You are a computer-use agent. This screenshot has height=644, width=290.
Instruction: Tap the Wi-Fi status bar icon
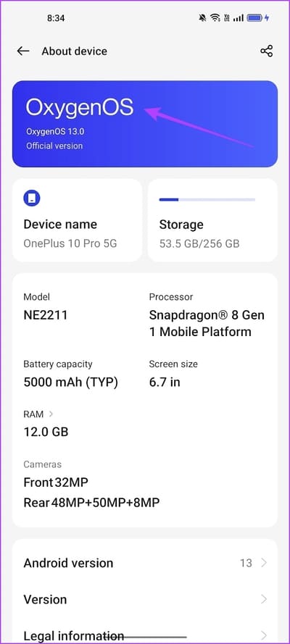[x=215, y=18]
